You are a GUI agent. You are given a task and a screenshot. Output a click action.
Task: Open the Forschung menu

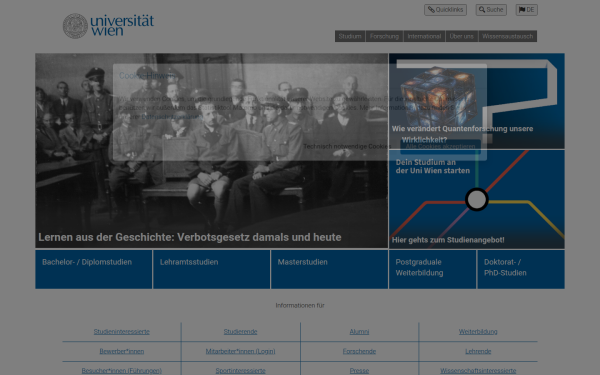click(x=384, y=36)
